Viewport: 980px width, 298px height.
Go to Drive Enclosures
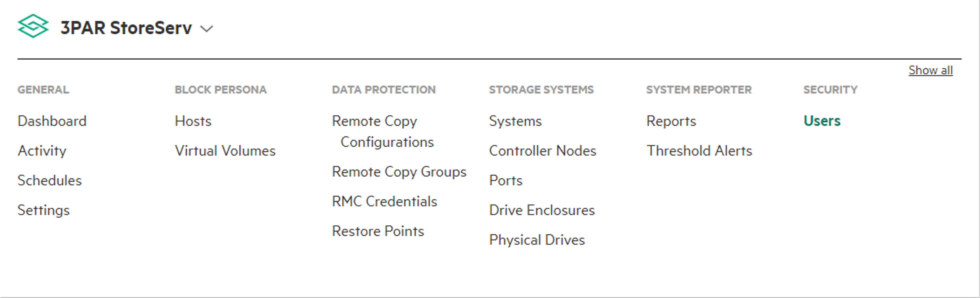coord(542,210)
